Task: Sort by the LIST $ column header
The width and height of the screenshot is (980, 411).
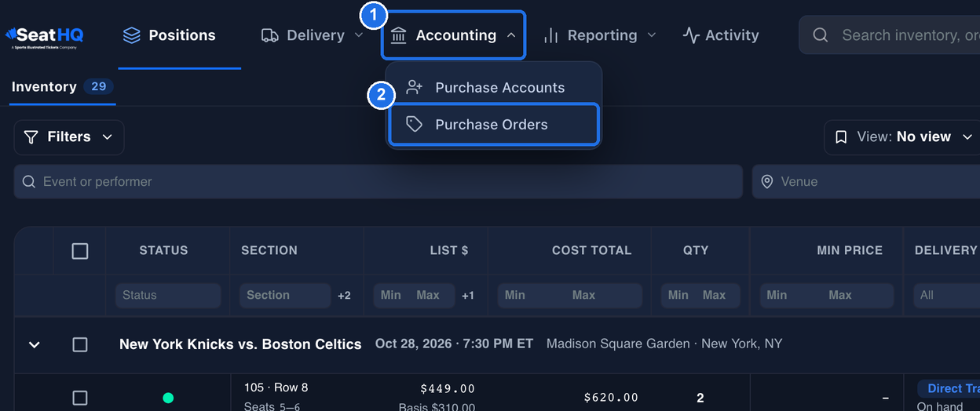Action: (x=449, y=250)
